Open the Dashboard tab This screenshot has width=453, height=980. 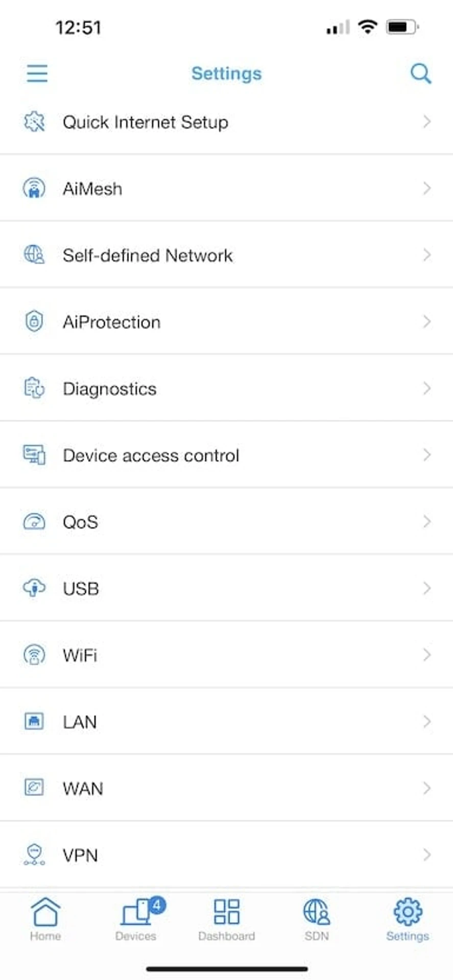(x=226, y=919)
